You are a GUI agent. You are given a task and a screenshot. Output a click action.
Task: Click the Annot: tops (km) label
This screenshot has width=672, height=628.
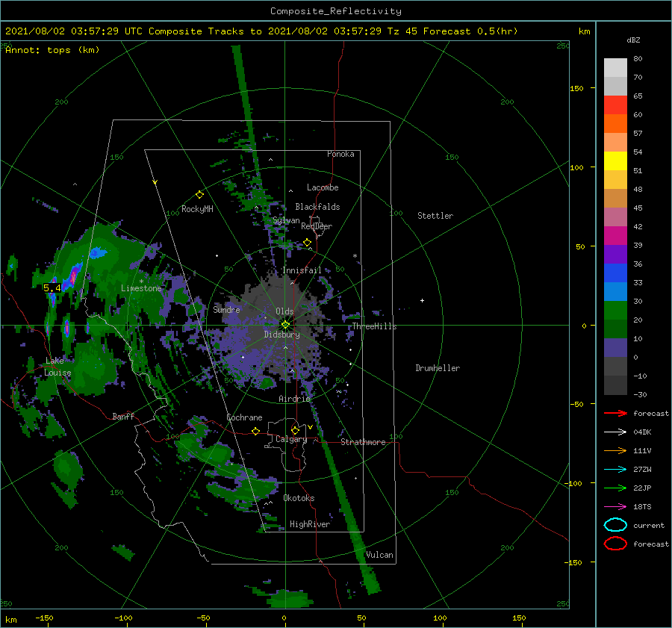coord(52,50)
